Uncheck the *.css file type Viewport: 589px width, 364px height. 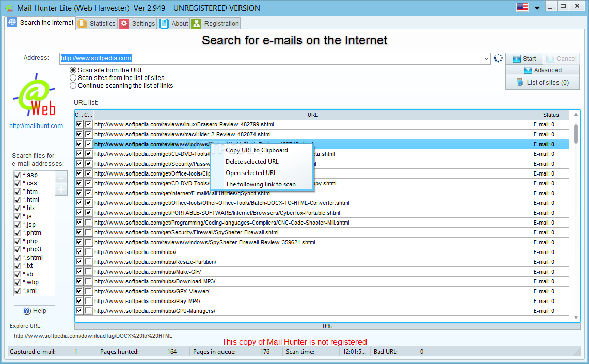(17, 183)
